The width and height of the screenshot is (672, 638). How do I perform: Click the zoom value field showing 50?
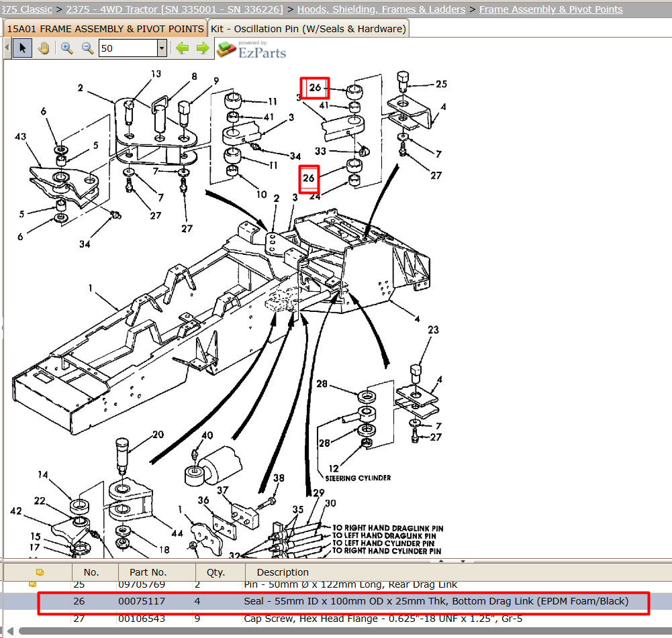coord(128,48)
